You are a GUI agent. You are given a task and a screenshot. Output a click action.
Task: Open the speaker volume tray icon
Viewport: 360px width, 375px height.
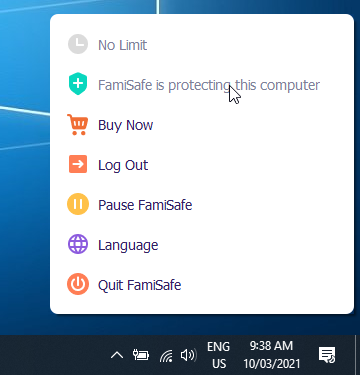[188, 355]
